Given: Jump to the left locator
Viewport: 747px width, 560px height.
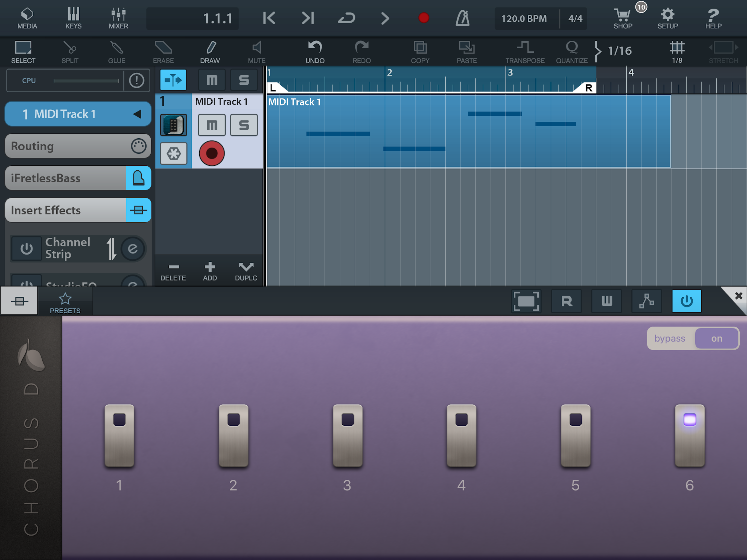Looking at the screenshot, I should point(269,18).
